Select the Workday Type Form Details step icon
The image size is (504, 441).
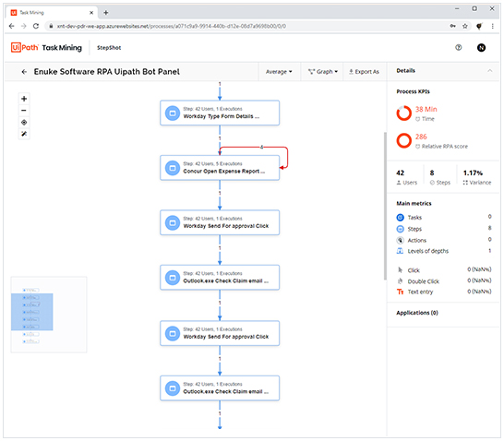coord(173,113)
